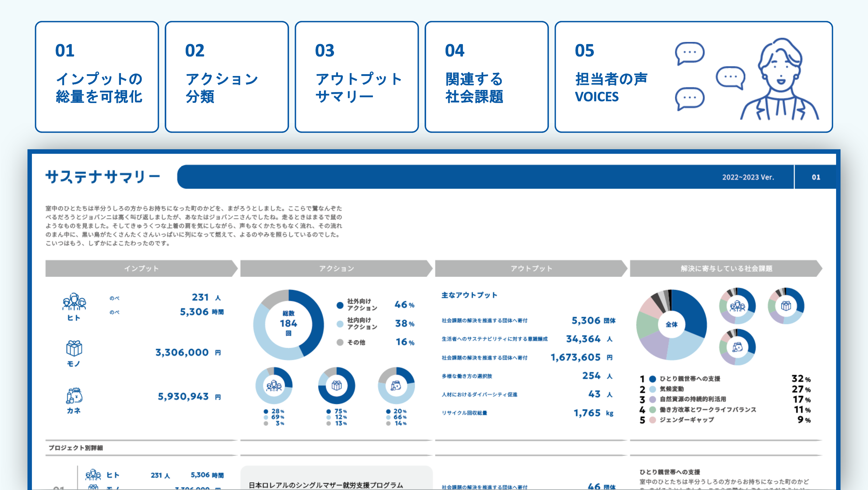Select the 03 アウトプットサマリー card
The image size is (868, 490).
(x=356, y=77)
